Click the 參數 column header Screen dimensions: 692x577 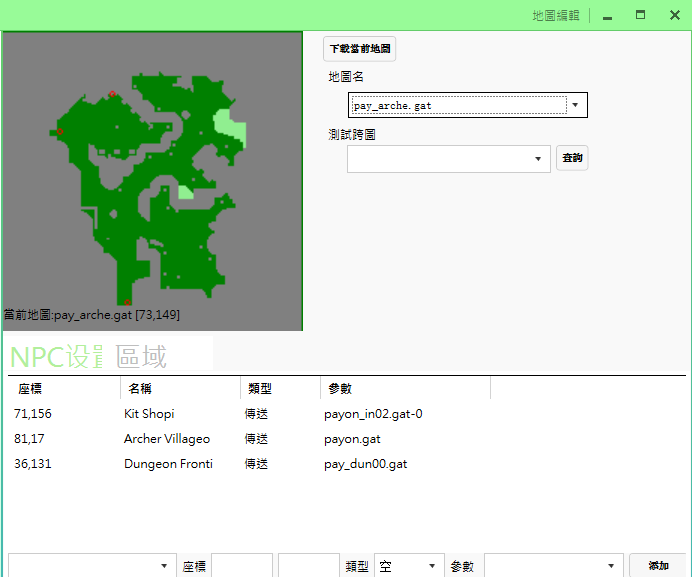pos(340,388)
